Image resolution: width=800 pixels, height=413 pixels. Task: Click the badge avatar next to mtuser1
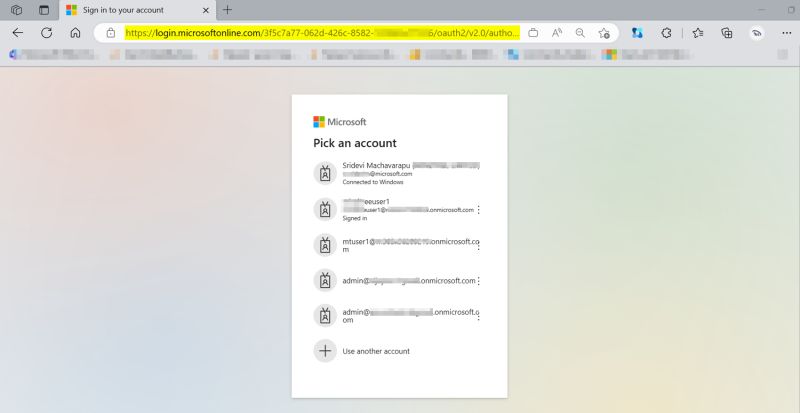325,245
